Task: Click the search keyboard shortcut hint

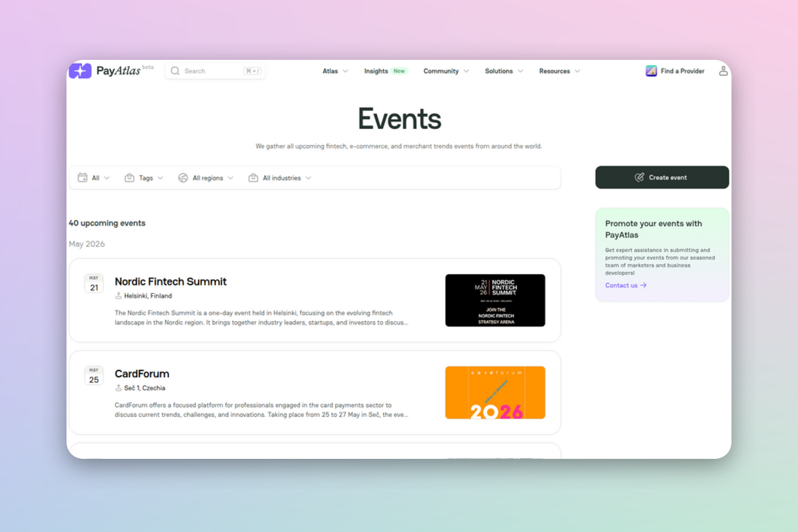Action: click(x=253, y=71)
